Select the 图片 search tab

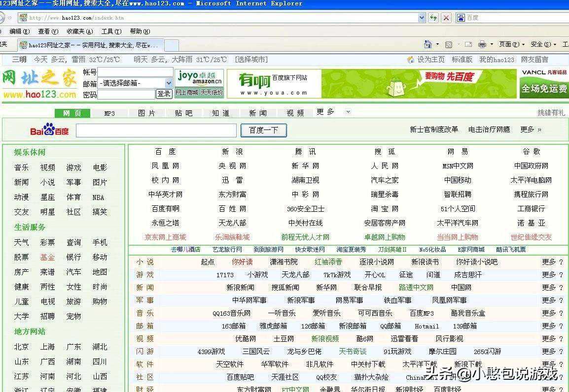point(146,113)
